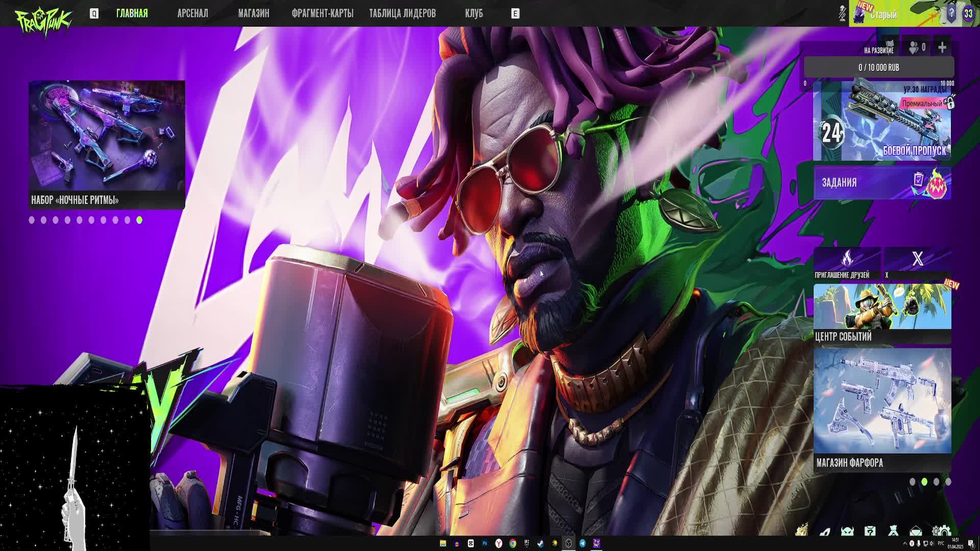
Task: Select the first banner carousel dot
Action: (x=32, y=220)
